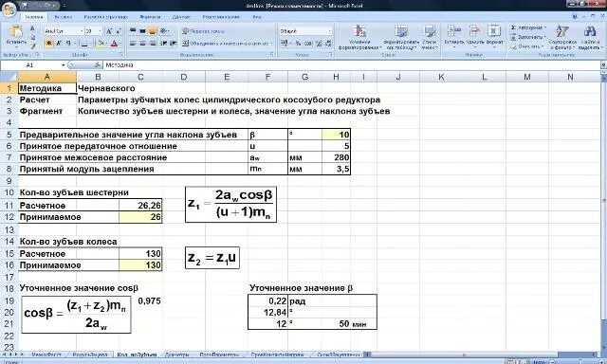Apply percent number style
Image resolution: width=607 pixels, height=364 pixels.
pyautogui.click(x=298, y=44)
